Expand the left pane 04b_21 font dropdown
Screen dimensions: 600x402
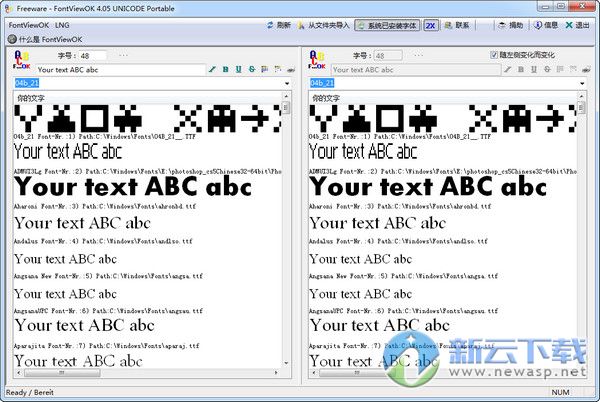(287, 83)
